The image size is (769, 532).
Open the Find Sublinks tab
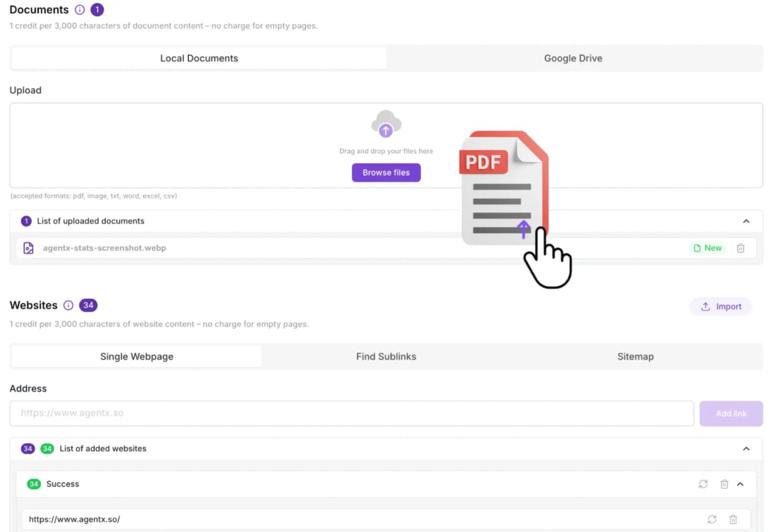[386, 356]
